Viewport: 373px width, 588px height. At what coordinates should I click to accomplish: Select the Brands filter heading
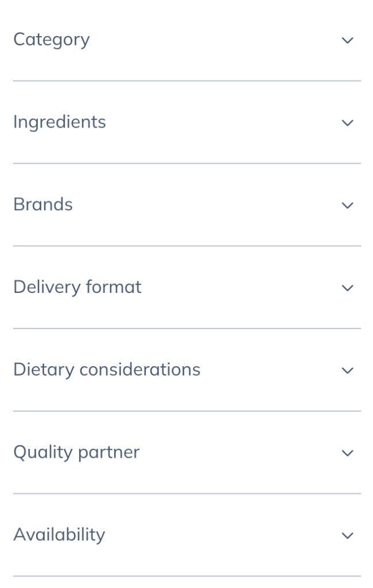42,204
